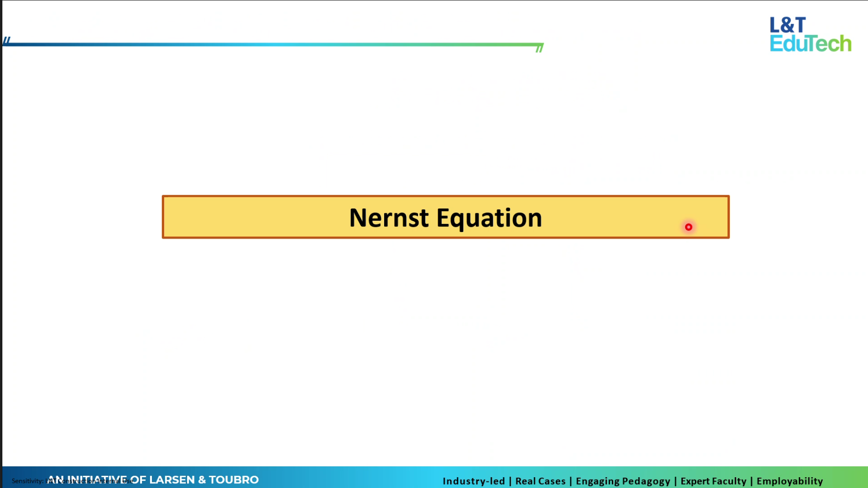Click "Engaging Pedagogy" in the footer

pos(623,481)
